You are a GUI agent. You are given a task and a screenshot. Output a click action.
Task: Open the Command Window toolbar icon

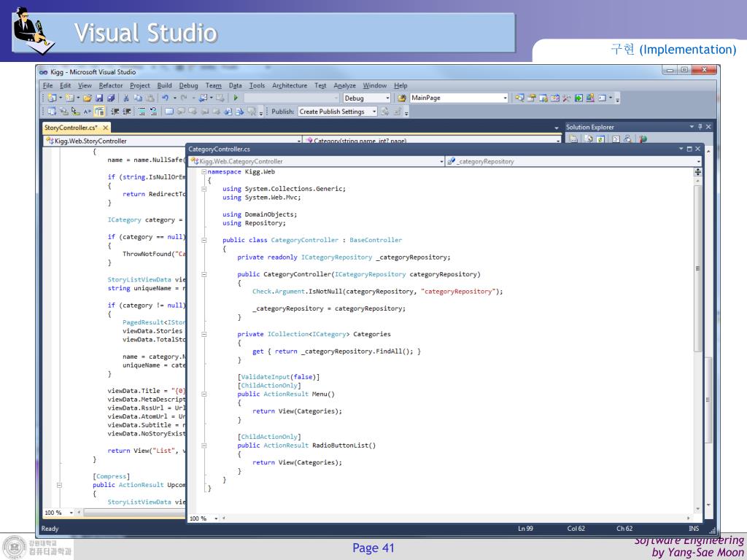[x=602, y=98]
